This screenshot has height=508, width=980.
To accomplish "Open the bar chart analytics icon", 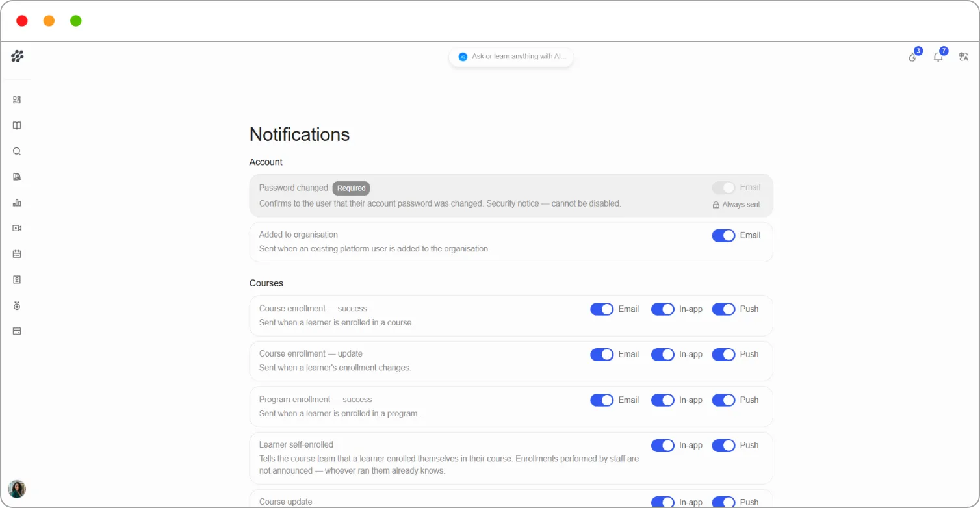I will coord(17,203).
